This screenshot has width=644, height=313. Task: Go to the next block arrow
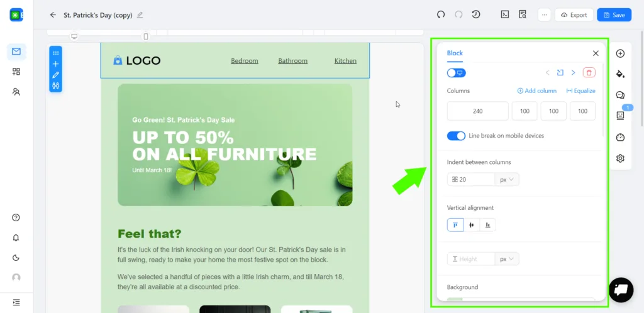pos(574,73)
